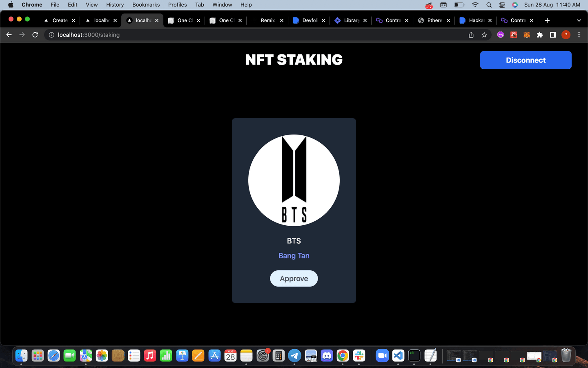Launch Telegram from the dock

294,356
